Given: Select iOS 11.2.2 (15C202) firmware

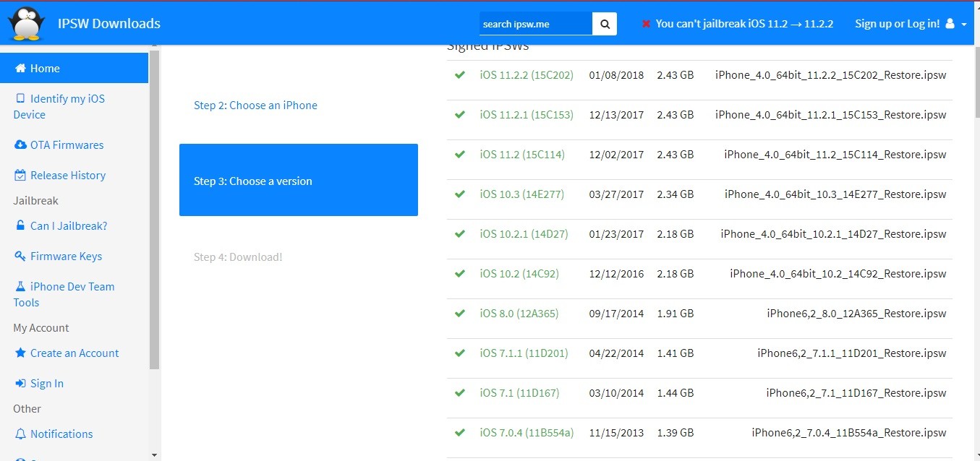Looking at the screenshot, I should 527,74.
